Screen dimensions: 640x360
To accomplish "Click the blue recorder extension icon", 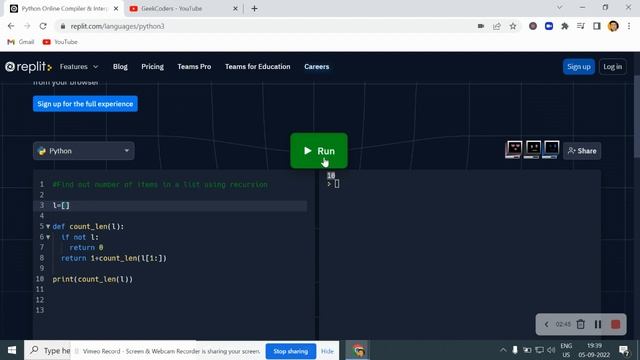I will [x=549, y=26].
